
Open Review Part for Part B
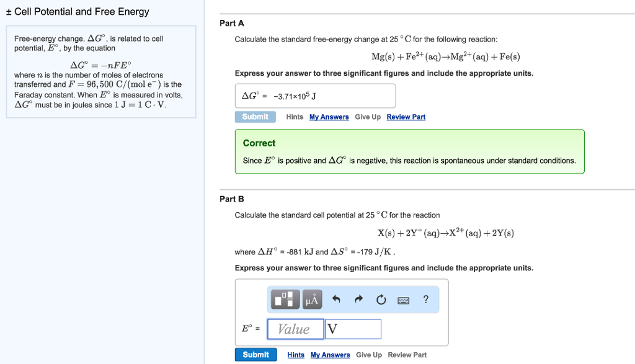pos(407,354)
